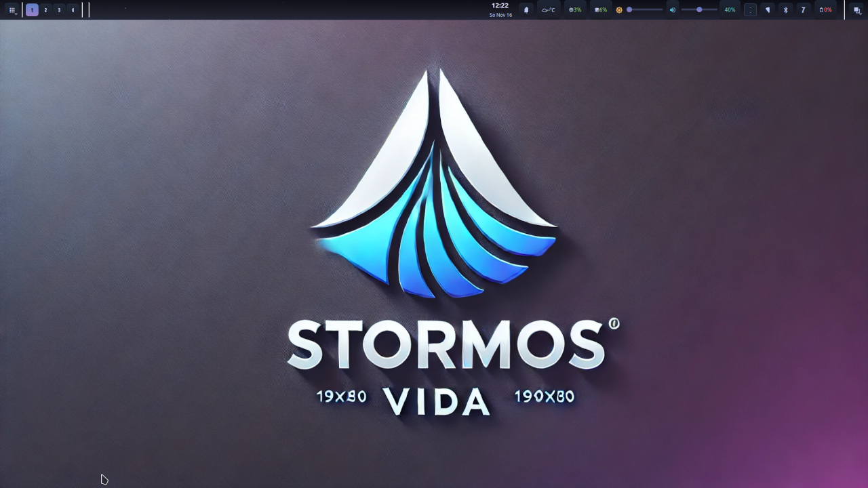Expand the system tray dots button

750,10
